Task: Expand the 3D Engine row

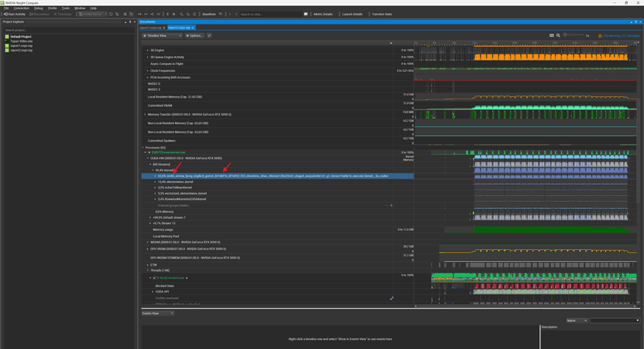Action: (x=148, y=50)
